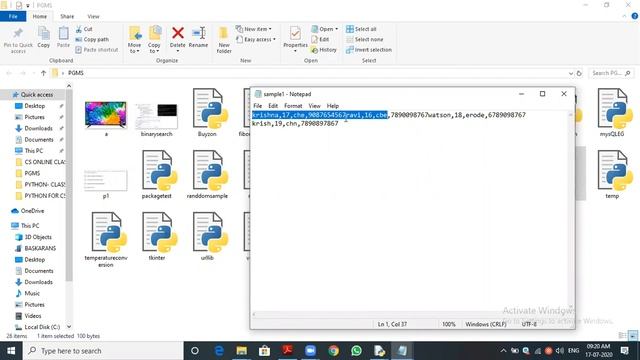Image resolution: width=640 pixels, height=360 pixels.
Task: Click Select all in ribbon
Action: [361, 29]
